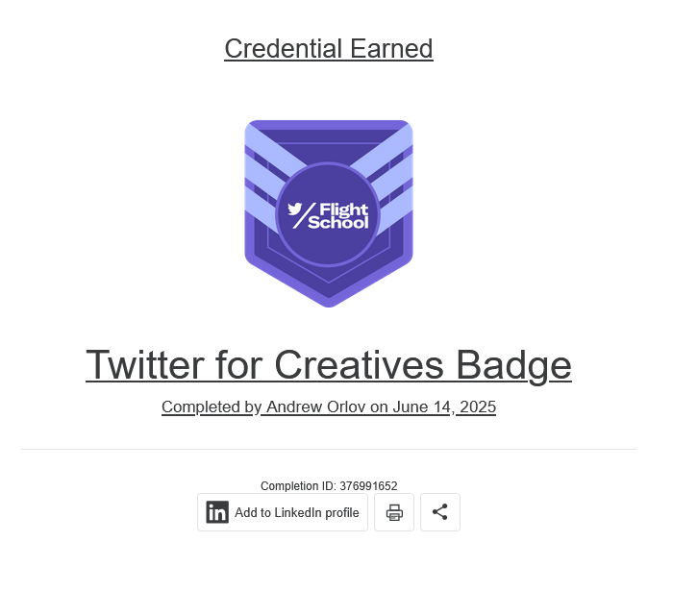673x616 pixels.
Task: Click the word "Creatives" in the title
Action: click(359, 364)
